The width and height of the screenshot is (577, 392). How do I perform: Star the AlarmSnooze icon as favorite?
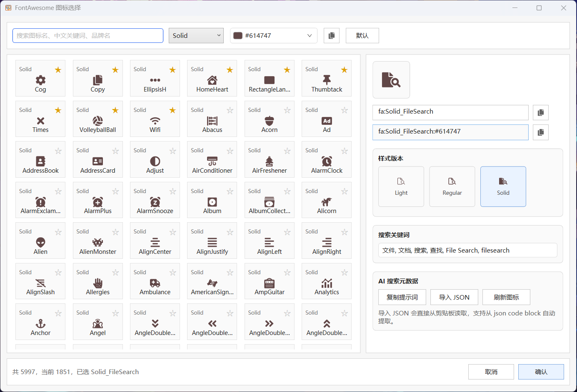point(172,191)
